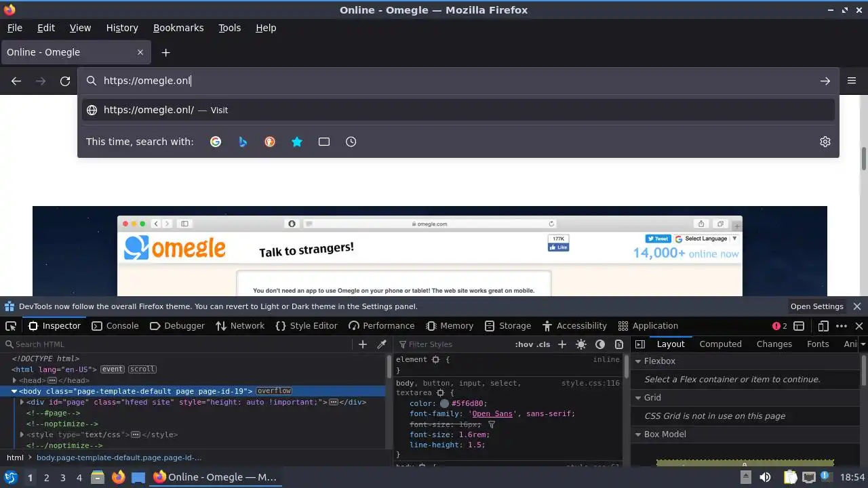868x488 pixels.
Task: Close the Online - Omegle tab
Action: click(140, 52)
